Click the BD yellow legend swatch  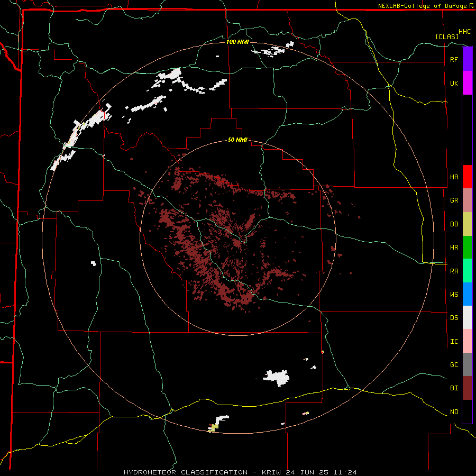[467, 224]
